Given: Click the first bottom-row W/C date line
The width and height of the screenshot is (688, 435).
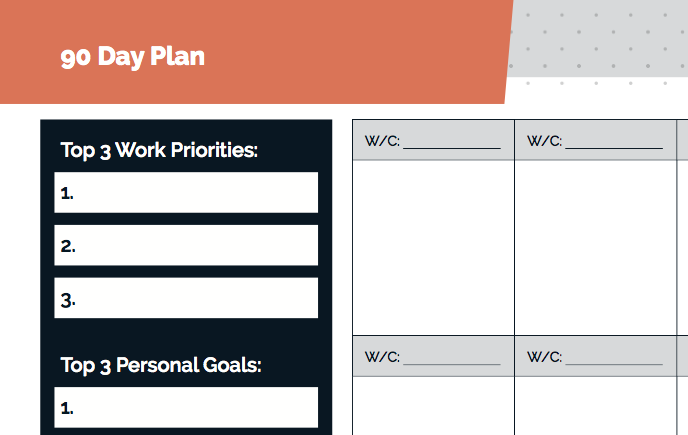Looking at the screenshot, I should point(452,363).
